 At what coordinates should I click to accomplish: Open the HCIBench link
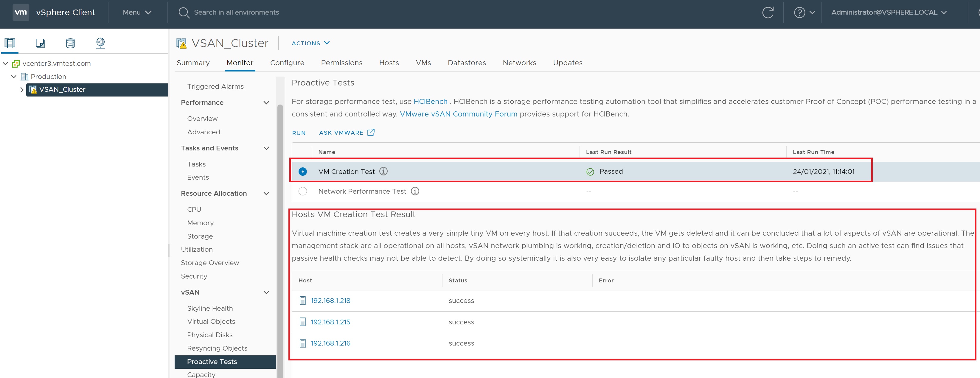[430, 102]
